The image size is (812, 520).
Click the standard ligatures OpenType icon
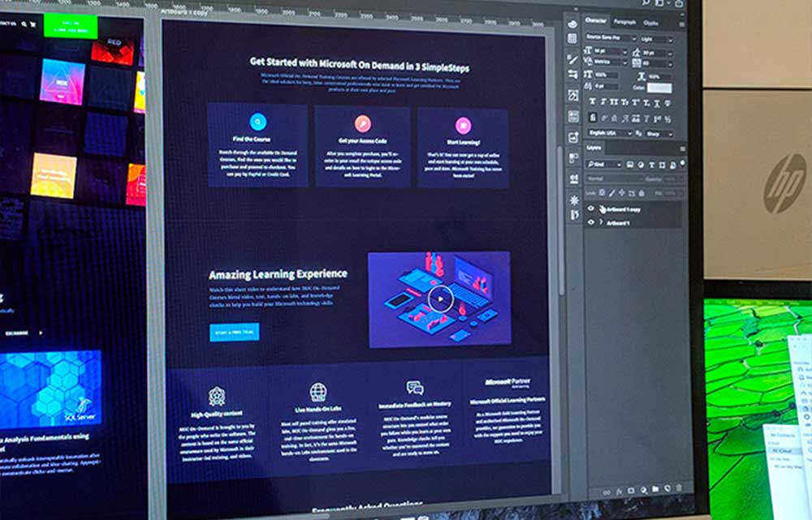[x=592, y=118]
